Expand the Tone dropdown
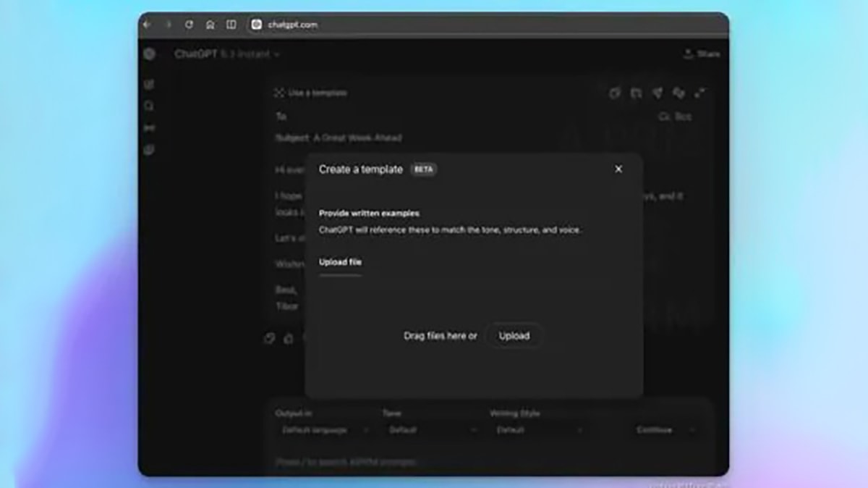Viewport: 868px width, 488px height. click(430, 430)
